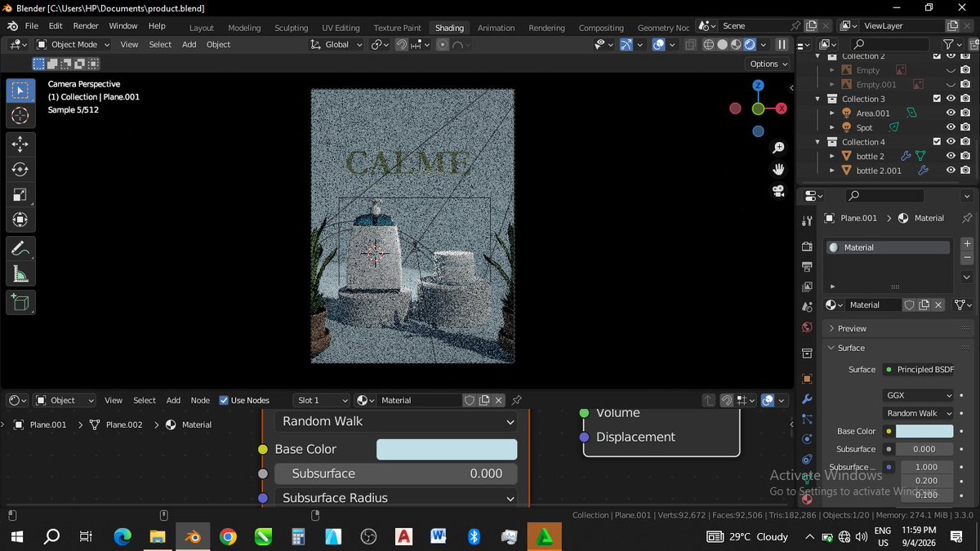
Task: Disable Spot light in renders
Action: (x=965, y=127)
